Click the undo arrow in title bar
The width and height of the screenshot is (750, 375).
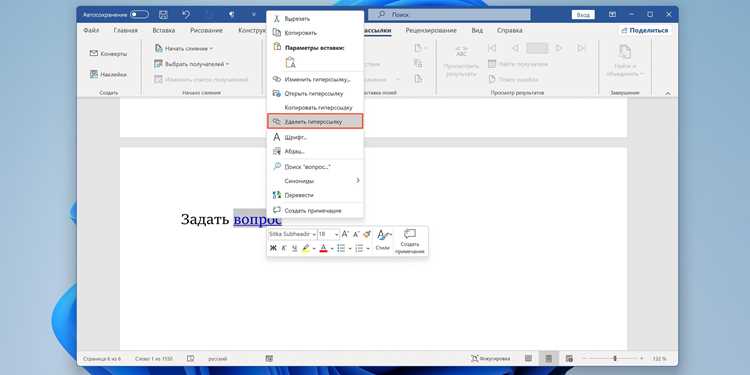coord(186,15)
